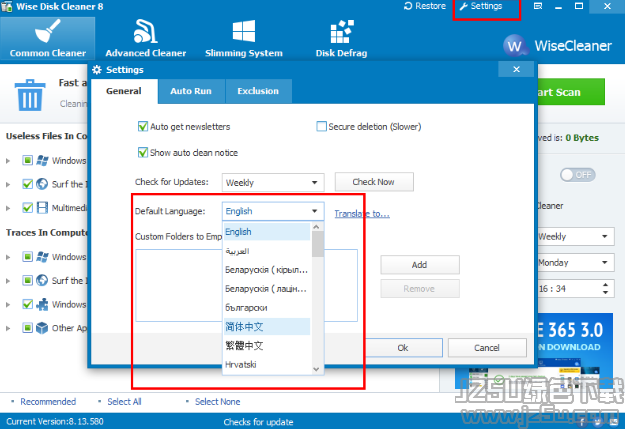Expand Surf the Internet under Traces
Viewport: 625px width, 429px height.
(8, 281)
